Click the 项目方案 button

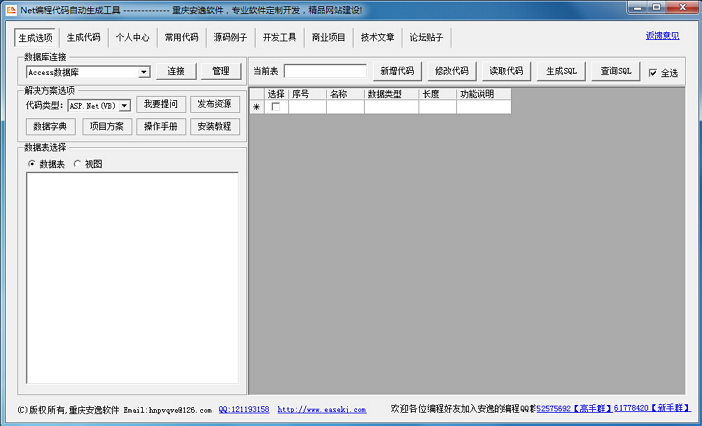[x=107, y=127]
